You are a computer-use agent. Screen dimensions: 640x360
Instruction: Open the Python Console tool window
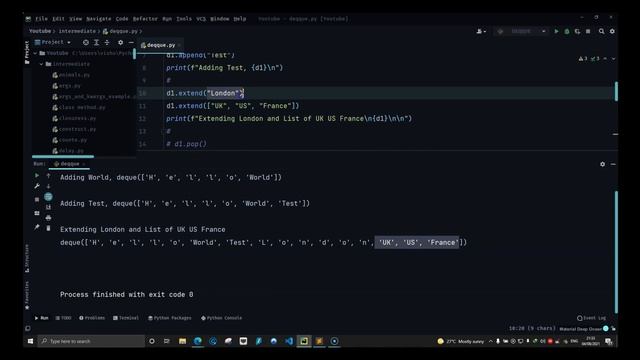(x=221, y=318)
